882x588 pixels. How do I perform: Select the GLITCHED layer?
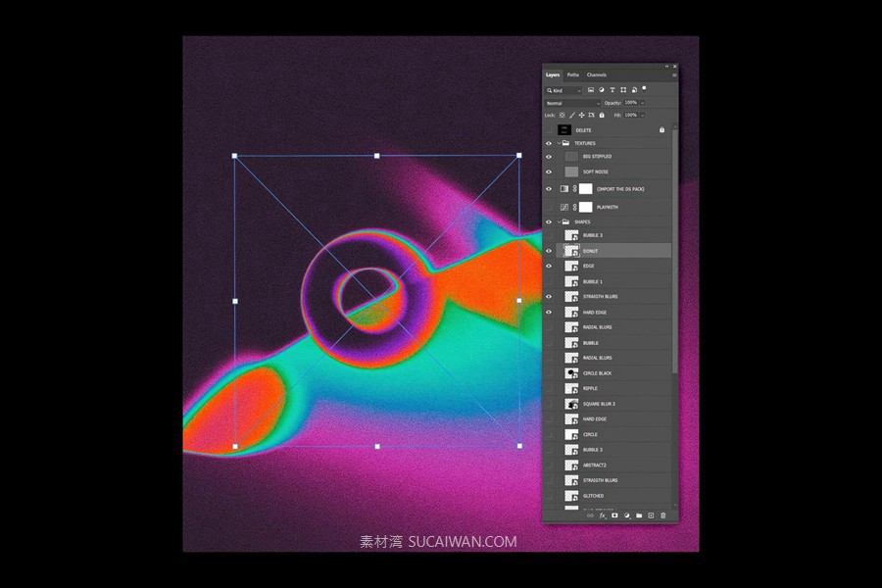coord(594,496)
